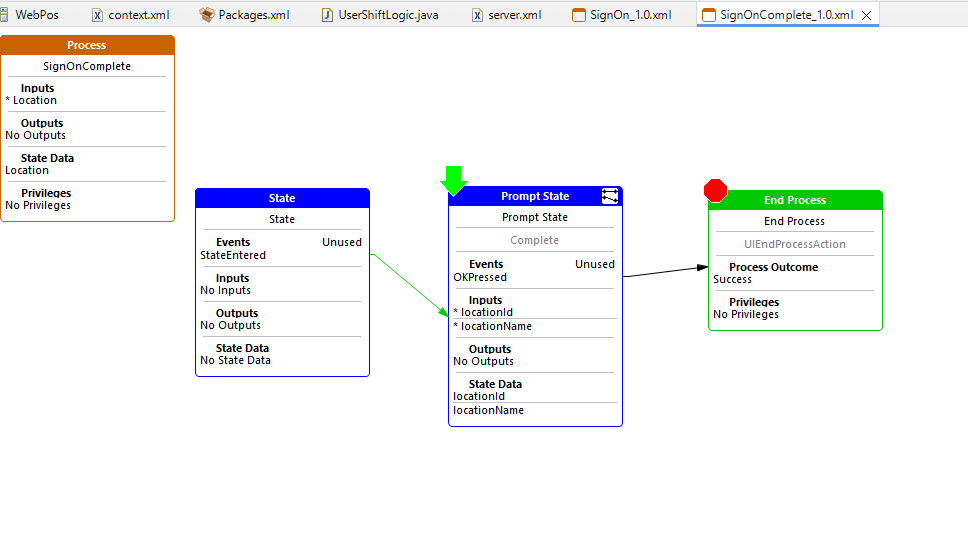Switch to the SignOn_1.0.xml tab
The height and width of the screenshot is (550, 968).
(632, 15)
